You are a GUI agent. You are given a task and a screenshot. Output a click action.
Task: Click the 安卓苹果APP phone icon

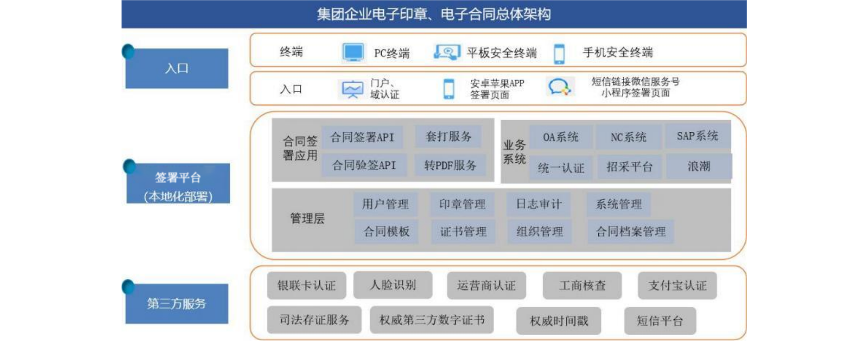[448, 89]
